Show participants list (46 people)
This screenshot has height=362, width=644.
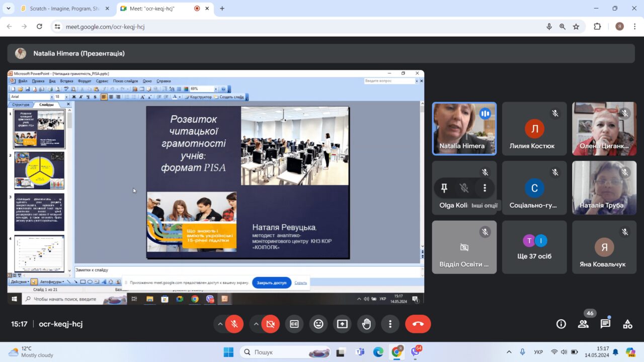(x=583, y=324)
